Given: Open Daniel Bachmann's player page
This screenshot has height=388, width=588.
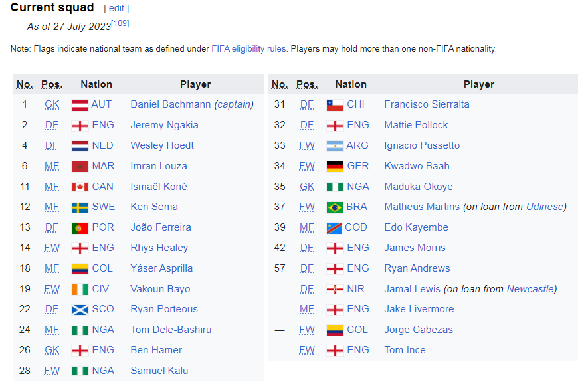Looking at the screenshot, I should [171, 104].
